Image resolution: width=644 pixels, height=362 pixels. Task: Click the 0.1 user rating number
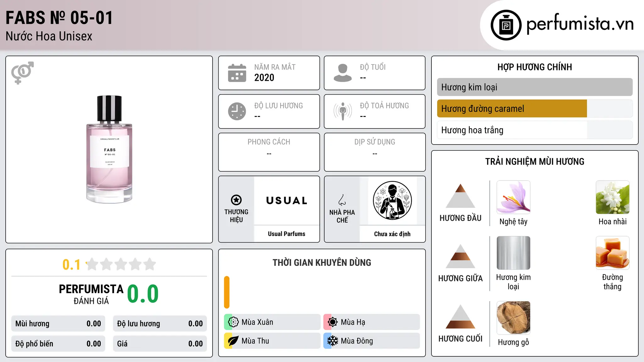click(71, 265)
